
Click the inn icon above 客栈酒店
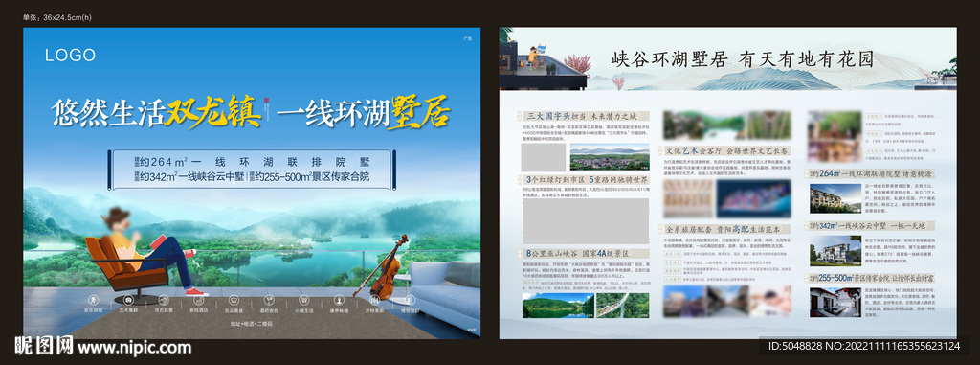click(198, 300)
